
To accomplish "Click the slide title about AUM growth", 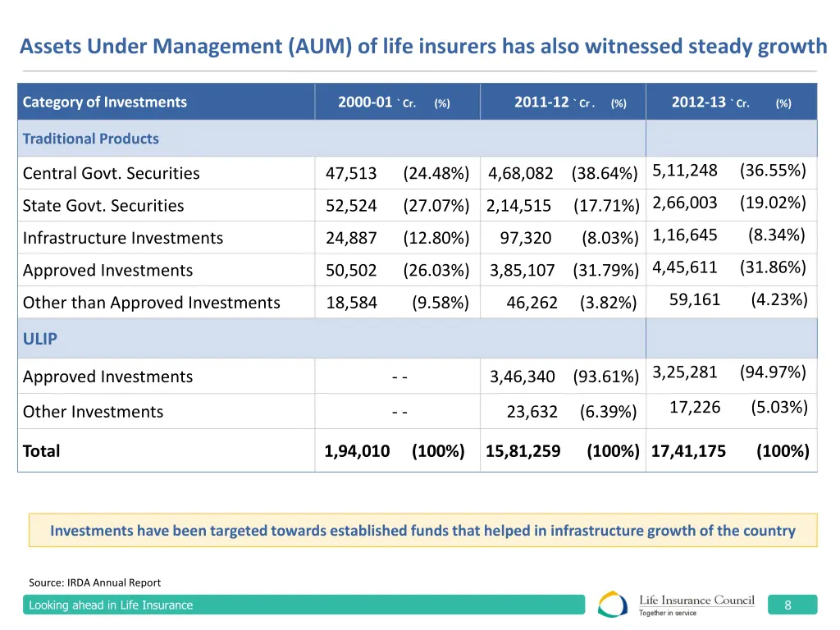I will pyautogui.click(x=422, y=46).
